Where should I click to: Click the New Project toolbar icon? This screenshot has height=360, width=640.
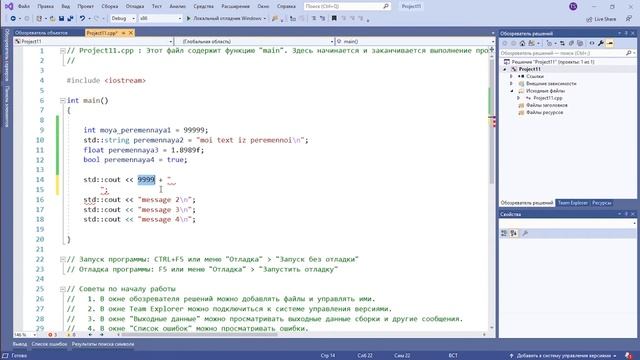39,18
